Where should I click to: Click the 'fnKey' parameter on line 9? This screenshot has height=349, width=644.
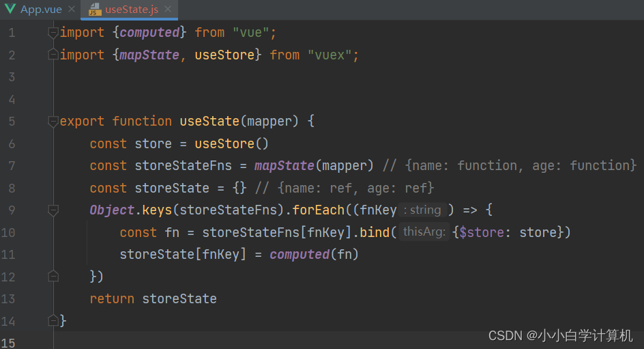378,210
